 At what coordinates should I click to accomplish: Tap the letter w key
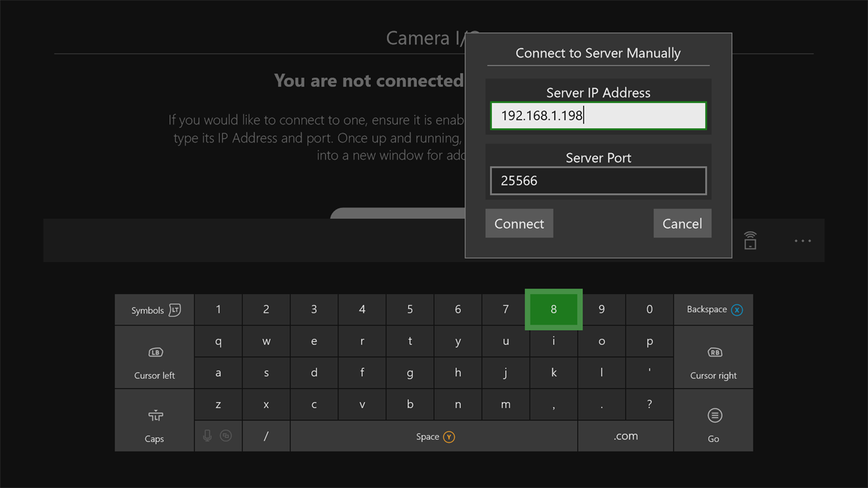point(266,342)
